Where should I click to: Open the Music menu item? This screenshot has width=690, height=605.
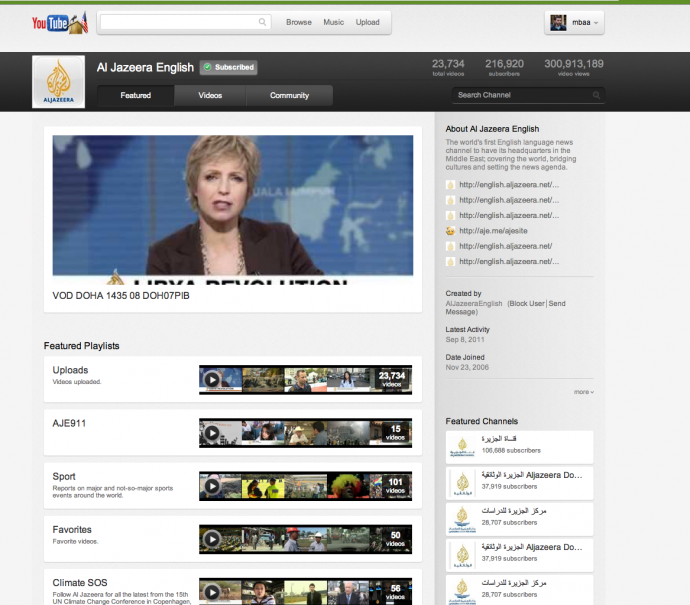[334, 22]
